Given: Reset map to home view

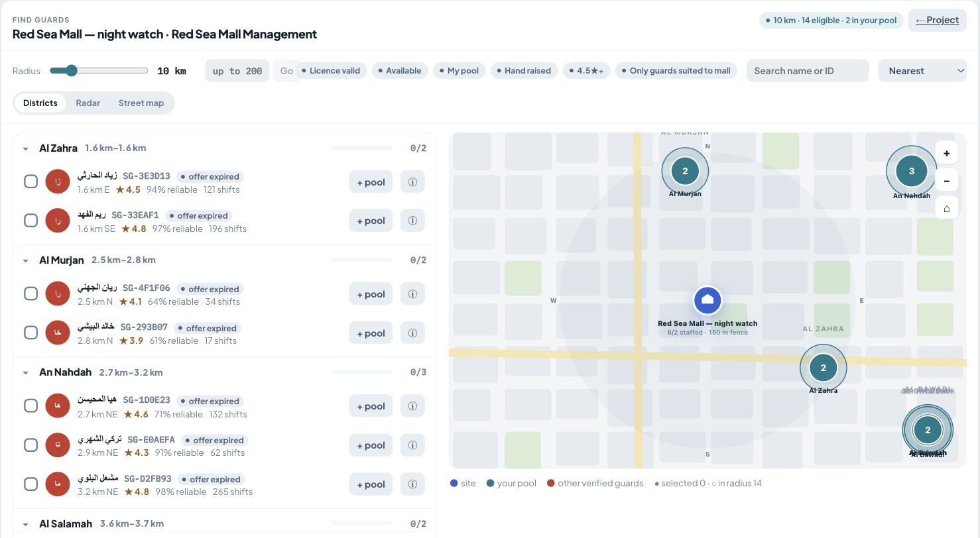Looking at the screenshot, I should [946, 208].
